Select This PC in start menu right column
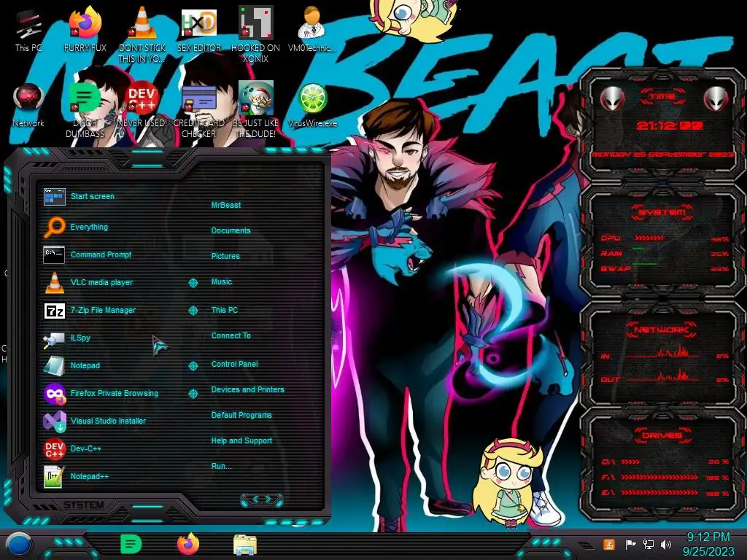The image size is (747, 560). [225, 310]
